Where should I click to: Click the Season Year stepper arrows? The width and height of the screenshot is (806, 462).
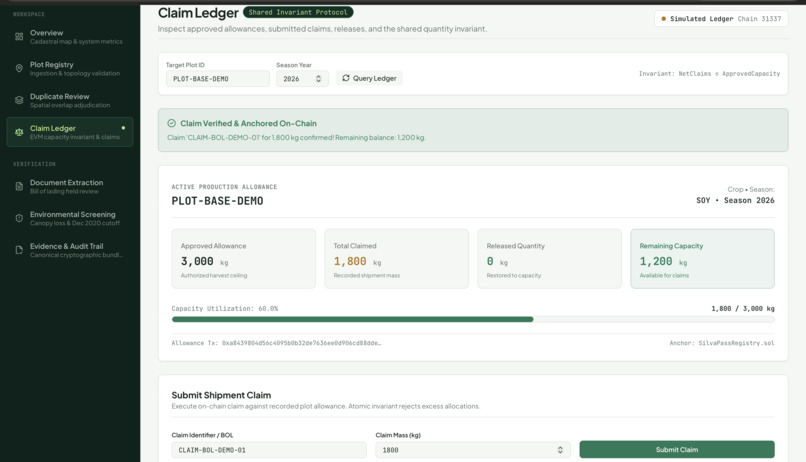tap(318, 79)
